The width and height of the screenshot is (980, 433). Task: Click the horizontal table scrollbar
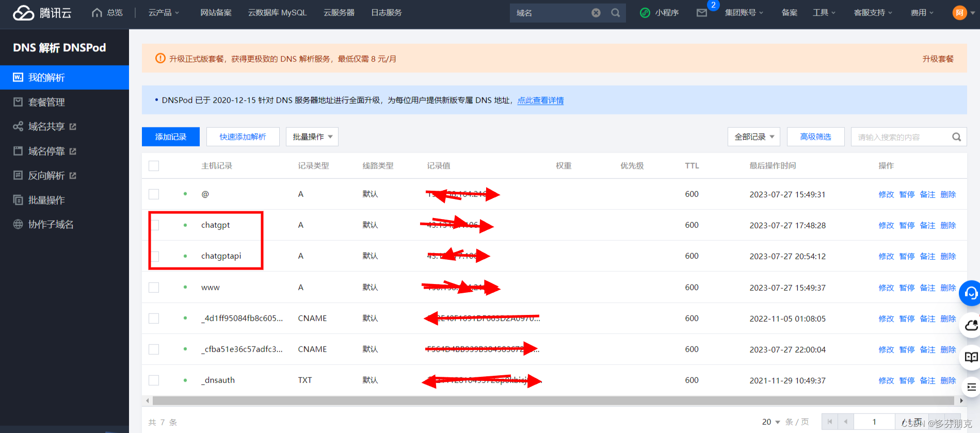554,401
